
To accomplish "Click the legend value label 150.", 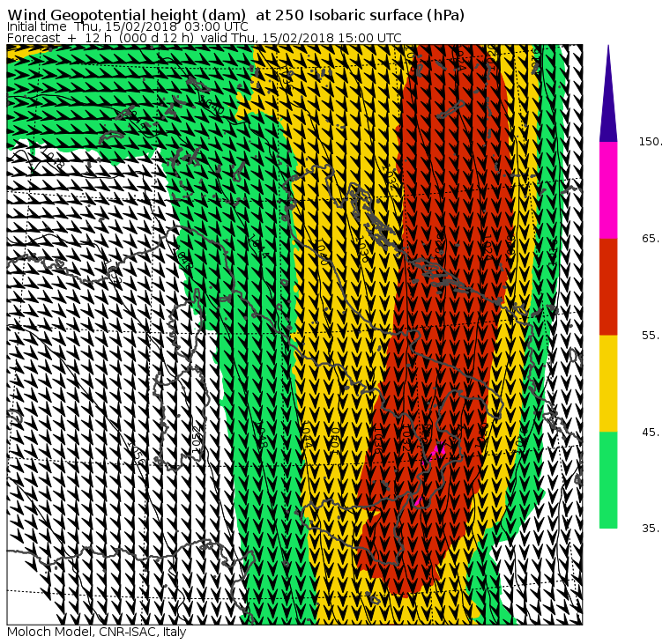I will point(651,142).
